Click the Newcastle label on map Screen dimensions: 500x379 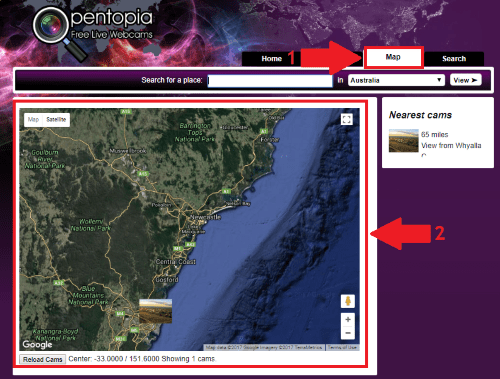click(206, 217)
